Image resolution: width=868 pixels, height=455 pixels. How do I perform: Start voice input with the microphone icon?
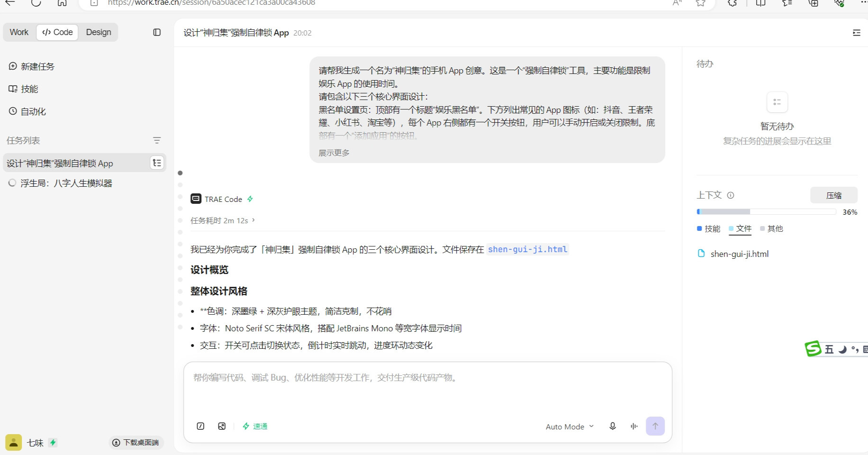613,426
